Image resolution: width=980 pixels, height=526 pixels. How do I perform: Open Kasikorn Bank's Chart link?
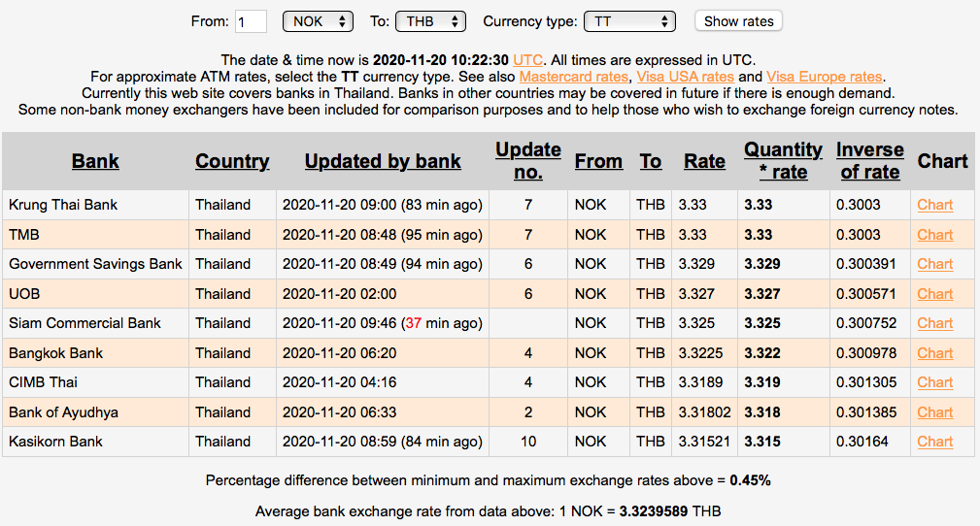[934, 442]
